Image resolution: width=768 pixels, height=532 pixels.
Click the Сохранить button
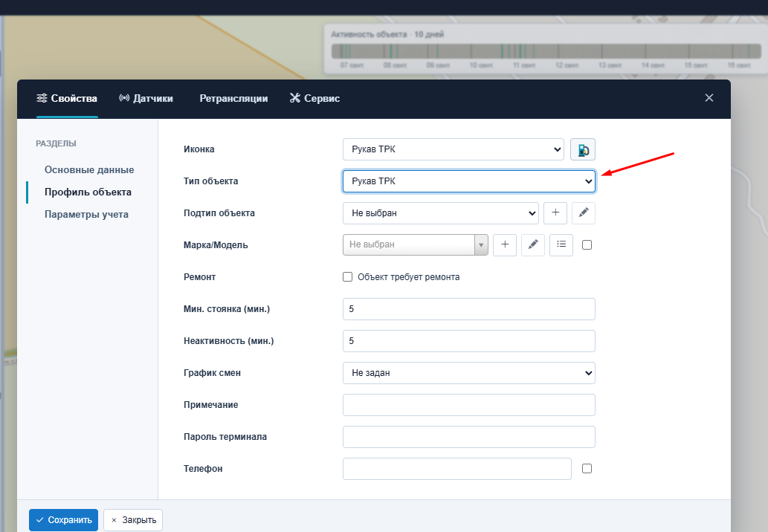pos(64,520)
